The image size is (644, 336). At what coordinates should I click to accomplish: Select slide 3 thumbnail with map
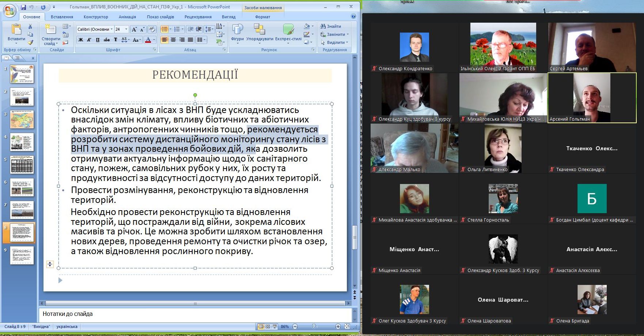22,120
